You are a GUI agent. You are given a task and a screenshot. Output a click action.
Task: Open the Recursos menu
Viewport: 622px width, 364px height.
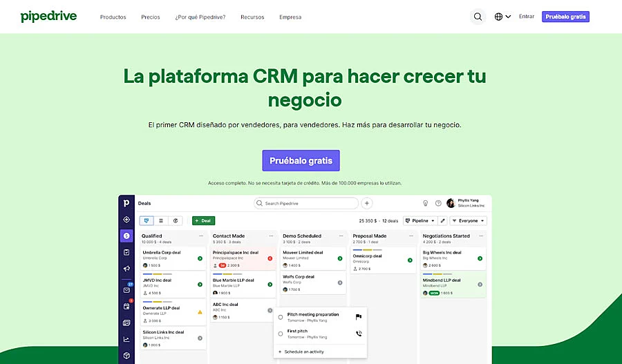(252, 17)
